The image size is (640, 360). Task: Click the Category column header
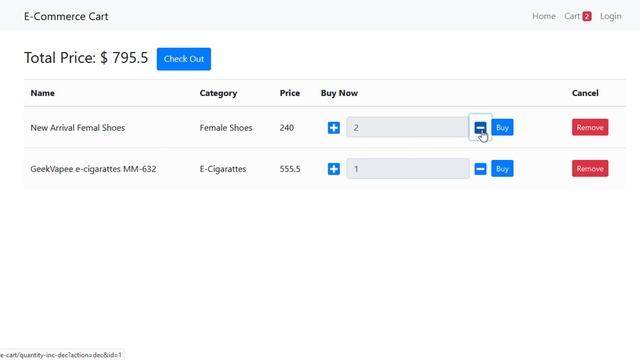click(218, 93)
